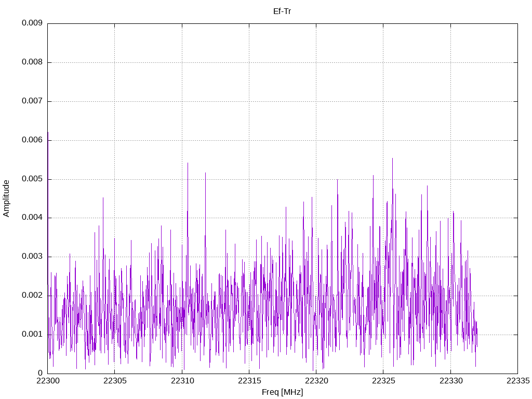Click x-axis tick label 22330
532x399 pixels.
tap(451, 381)
